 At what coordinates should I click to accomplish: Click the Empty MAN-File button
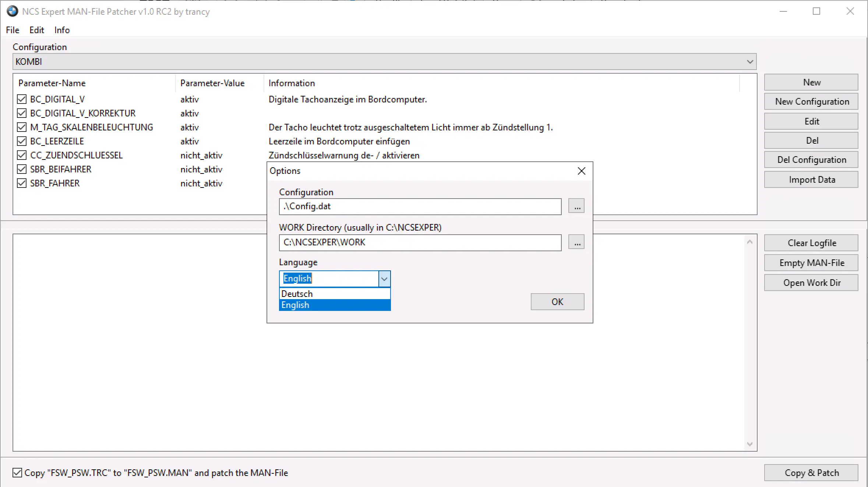click(811, 263)
